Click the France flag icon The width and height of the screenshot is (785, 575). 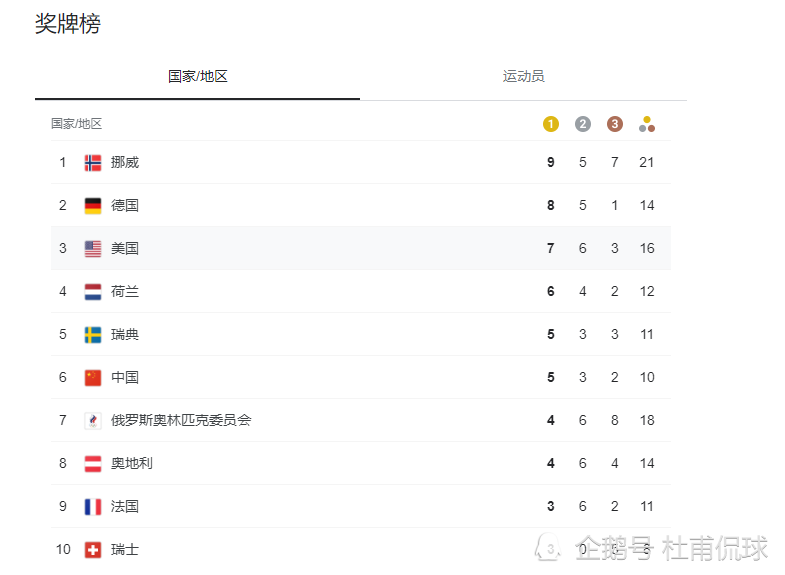93,506
